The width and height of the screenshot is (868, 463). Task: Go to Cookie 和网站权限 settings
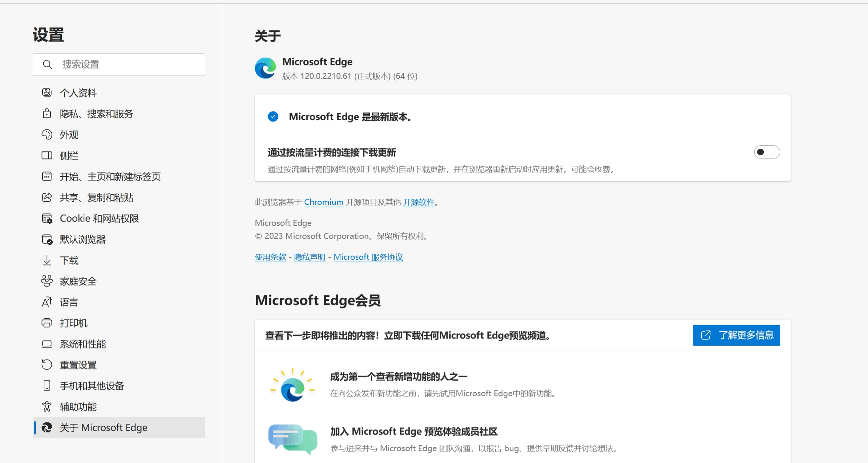tap(119, 218)
